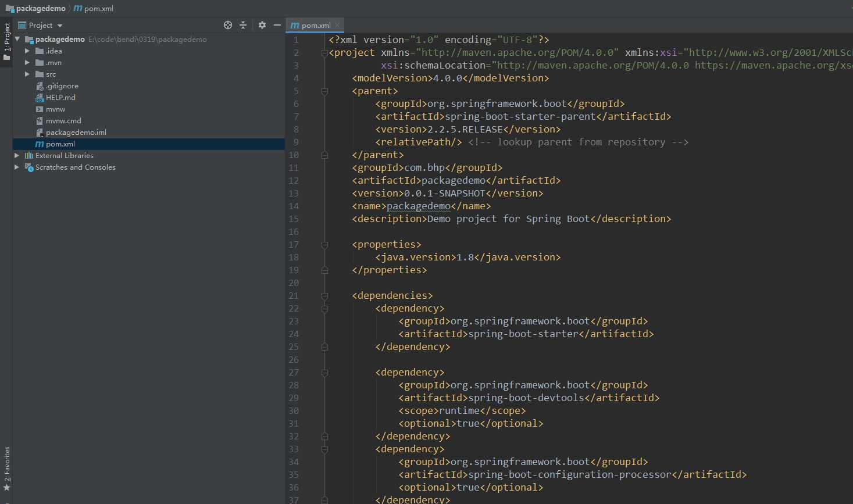Click the java.version value 1.8

(x=465, y=257)
